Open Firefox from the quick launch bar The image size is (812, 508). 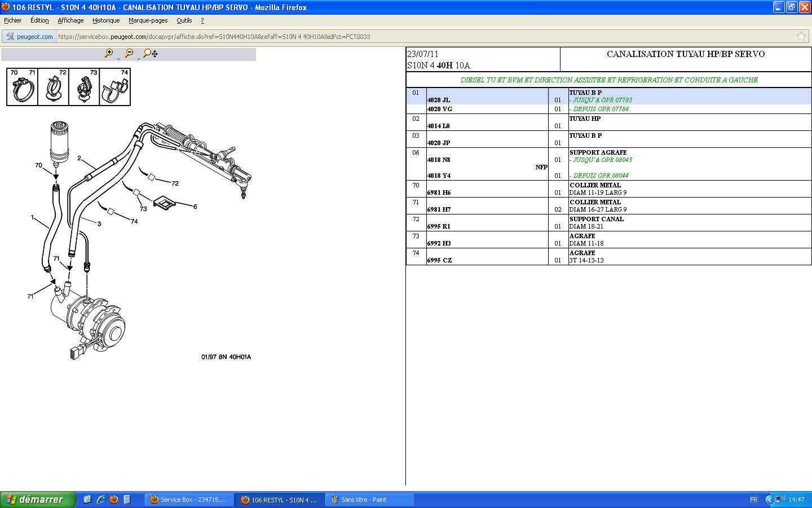114,500
